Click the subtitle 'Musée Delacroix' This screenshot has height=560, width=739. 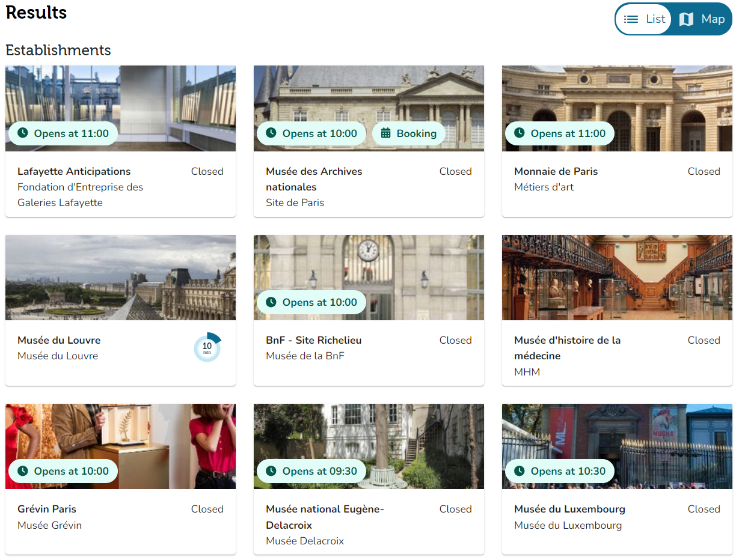305,541
